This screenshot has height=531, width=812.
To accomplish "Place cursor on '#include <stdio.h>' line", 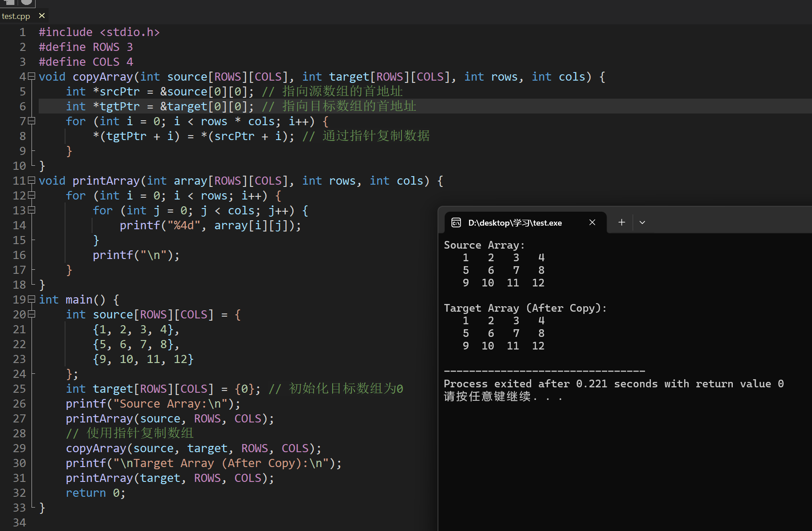I will pos(99,32).
